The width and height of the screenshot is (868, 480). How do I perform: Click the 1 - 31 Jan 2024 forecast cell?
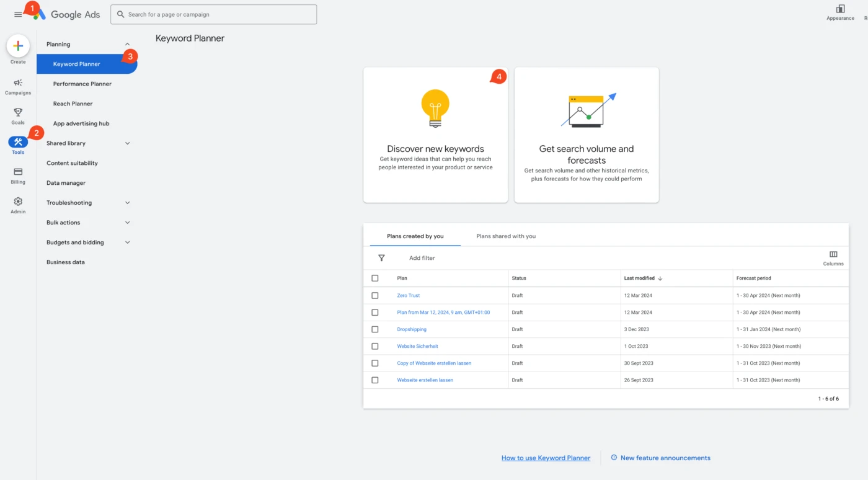[768, 329]
